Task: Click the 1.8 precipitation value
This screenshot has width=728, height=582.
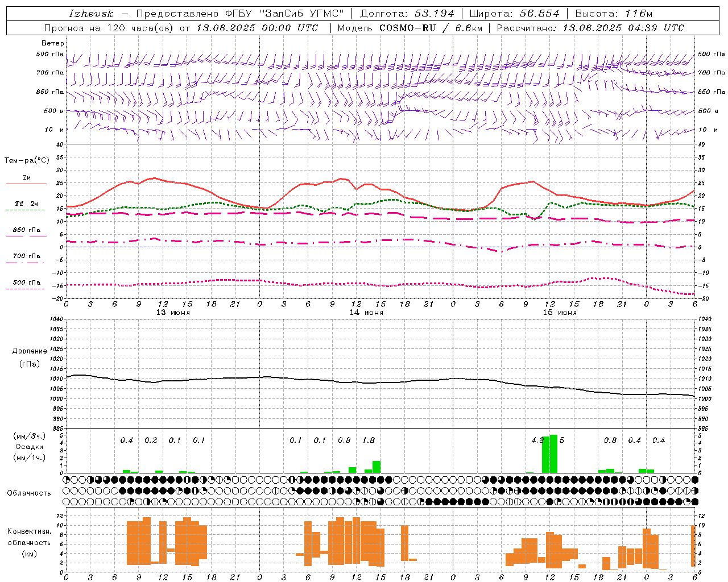Action: pyautogui.click(x=369, y=440)
